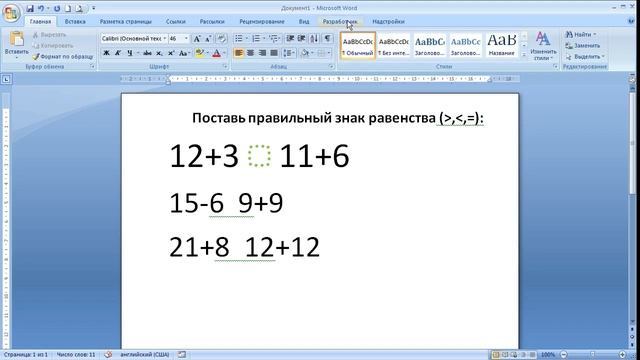This screenshot has width=640, height=360.
Task: Open Абзац dialog launcher
Action: 331,67
